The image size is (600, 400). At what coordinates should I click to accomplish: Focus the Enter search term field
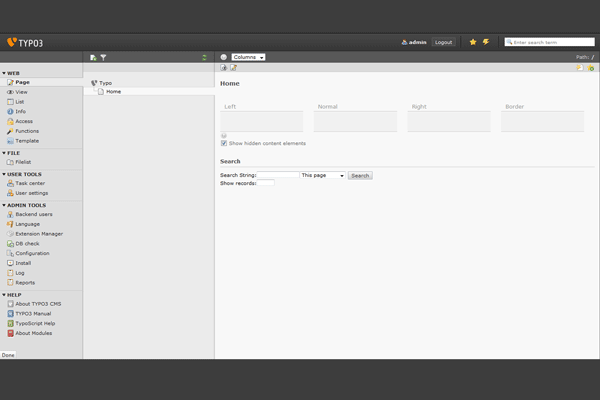[549, 42]
